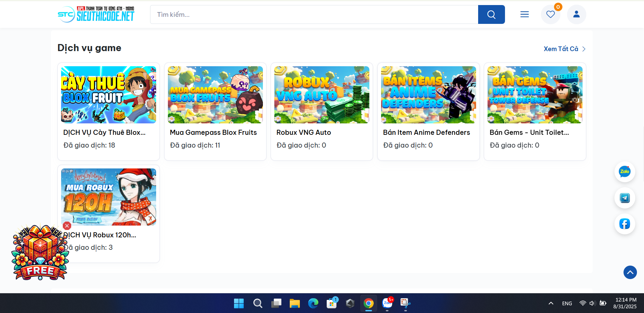644x313 pixels.
Task: Click title DỊCH VỤ Cày Thuê Blox...
Action: coord(104,132)
